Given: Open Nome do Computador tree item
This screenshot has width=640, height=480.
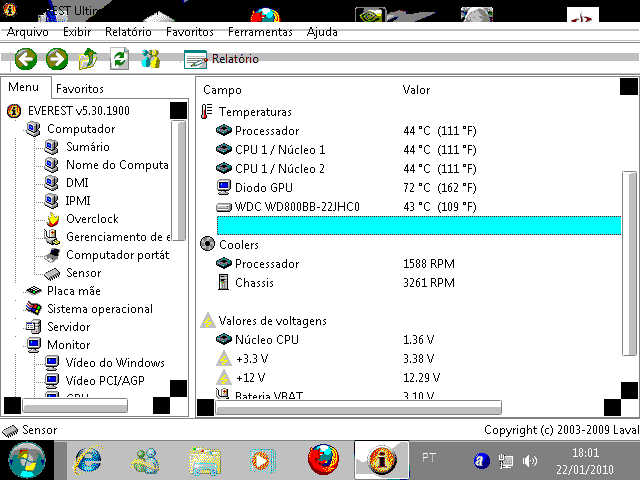Looking at the screenshot, I should 117,165.
